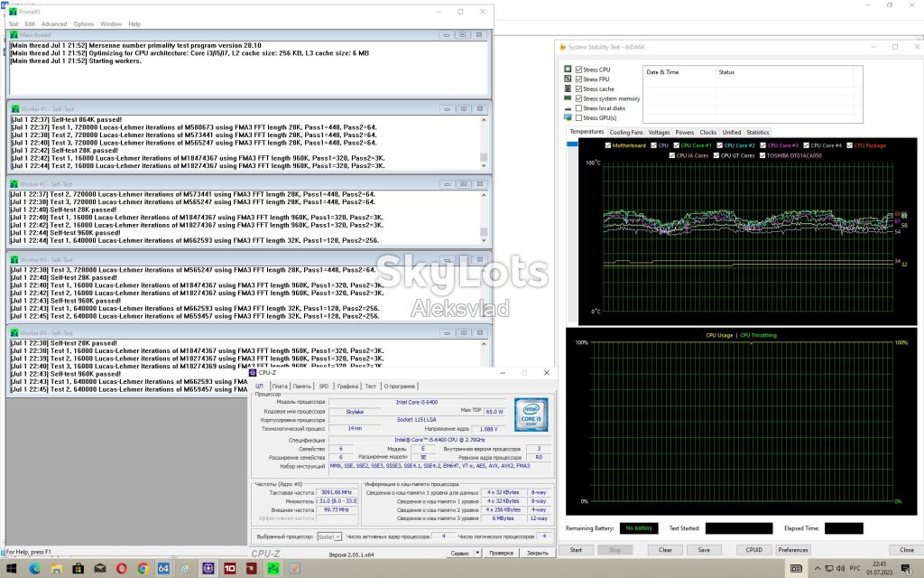Click the Stress cache chip icon
The image size is (924, 578).
pos(568,89)
